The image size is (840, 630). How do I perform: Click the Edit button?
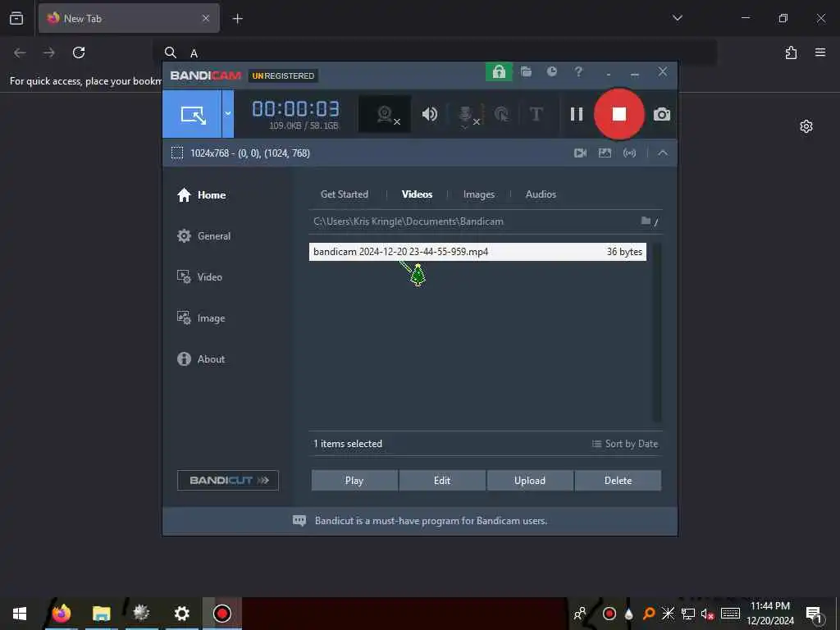pyautogui.click(x=442, y=481)
